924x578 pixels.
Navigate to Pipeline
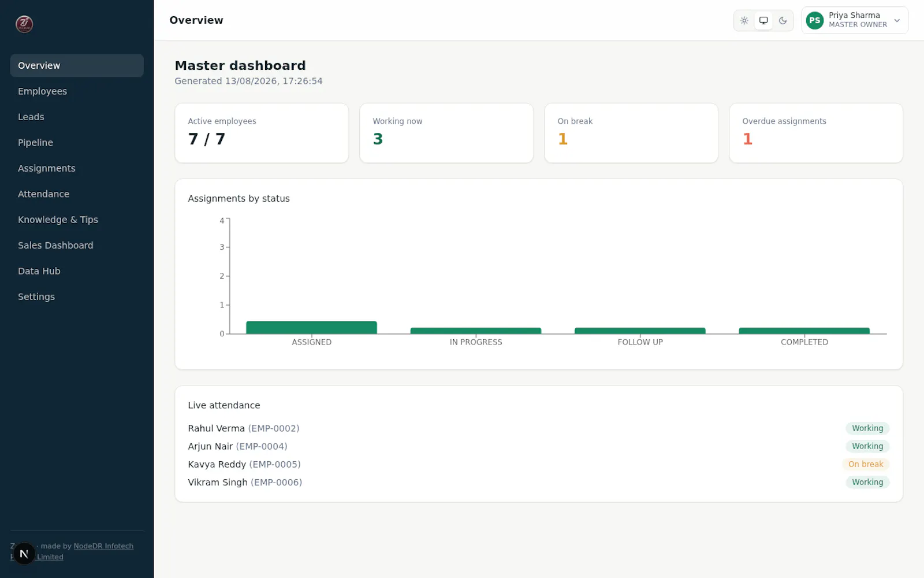[77, 143]
